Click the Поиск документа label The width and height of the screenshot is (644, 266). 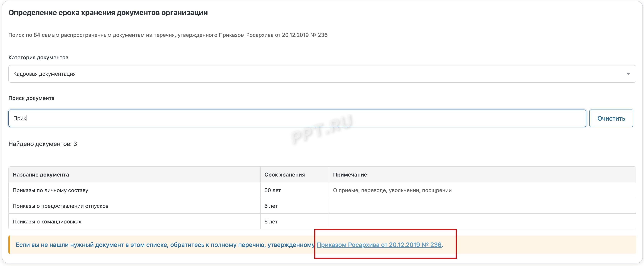pos(31,98)
